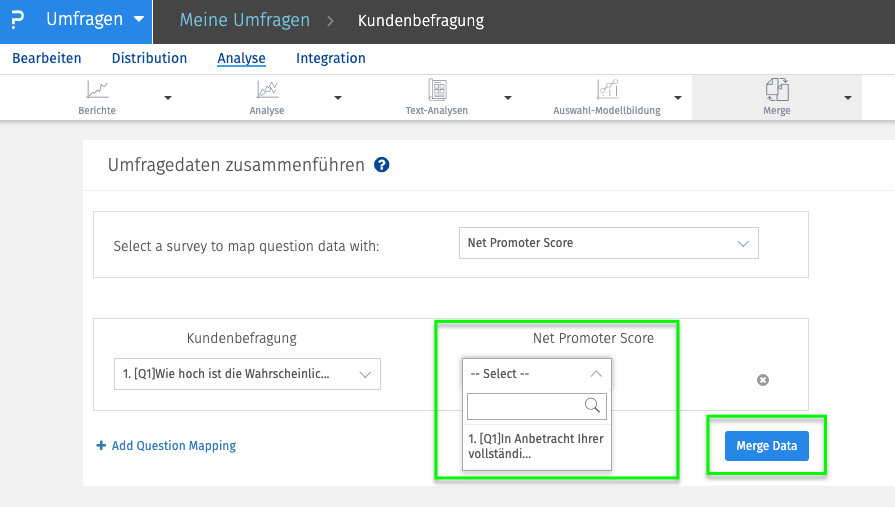Click the Net Promoter Score column heading

[x=593, y=338]
